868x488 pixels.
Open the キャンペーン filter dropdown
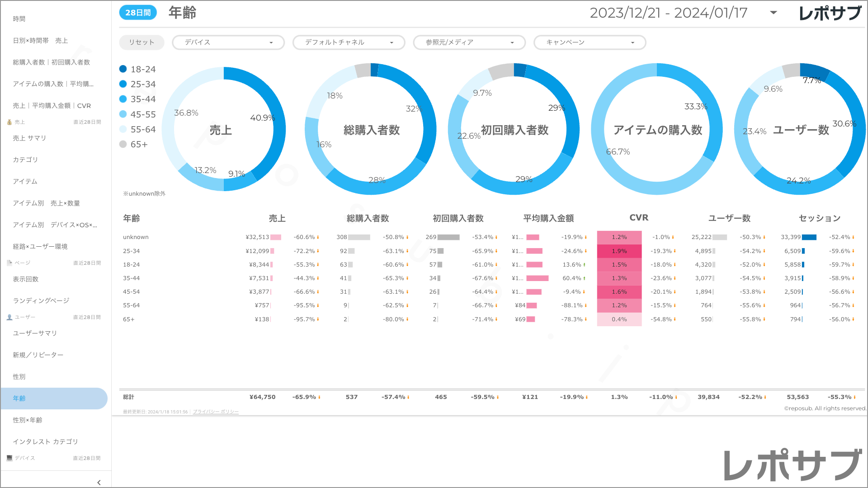tap(590, 42)
